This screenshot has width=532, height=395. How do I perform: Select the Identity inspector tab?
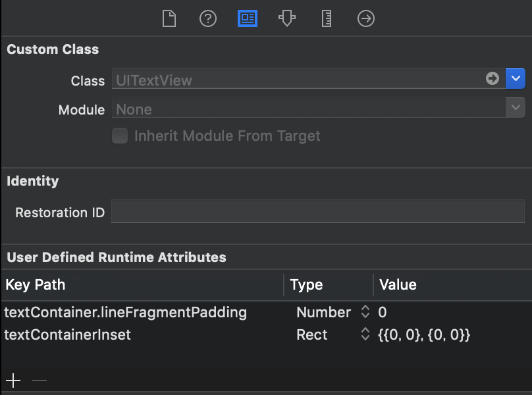tap(248, 18)
